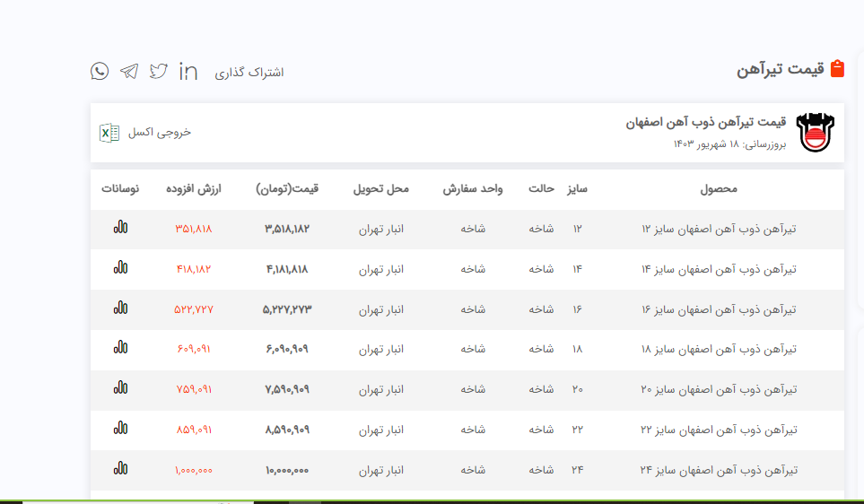
Task: Open product تیرآهن ذوب آهن اصفهان سایز ۱۲
Action: coord(718,229)
